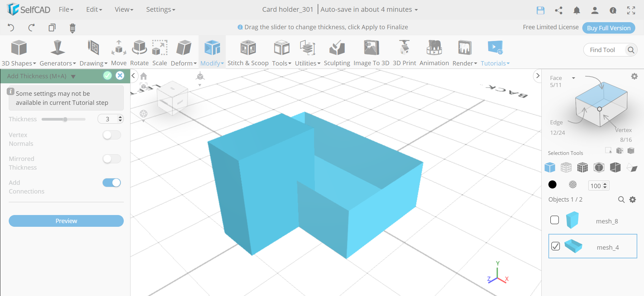This screenshot has width=644, height=296.
Task: Open the View menu
Action: [124, 9]
